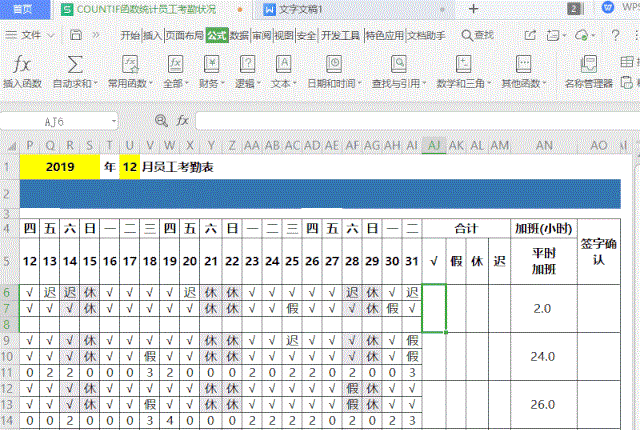This screenshot has height=430, width=640.
Task: Click the search (查找) magnifier icon
Action: click(x=467, y=35)
